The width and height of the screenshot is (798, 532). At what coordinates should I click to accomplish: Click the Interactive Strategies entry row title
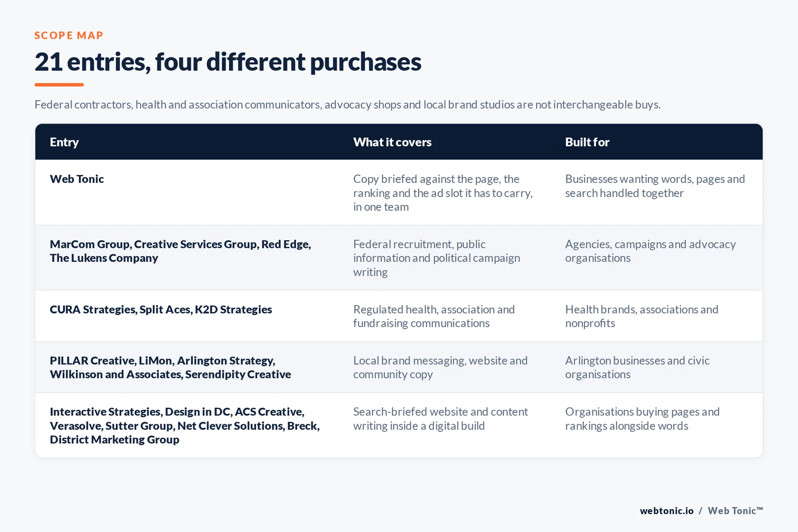tap(185, 426)
